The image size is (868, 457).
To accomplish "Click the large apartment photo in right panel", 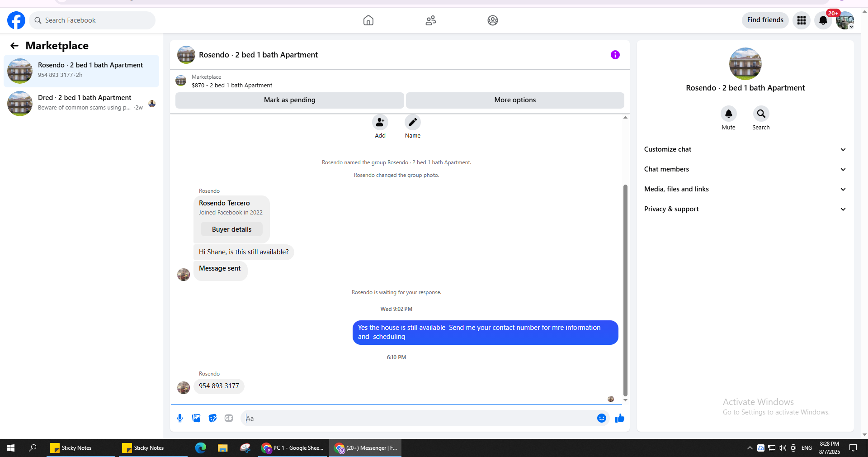I will [745, 64].
